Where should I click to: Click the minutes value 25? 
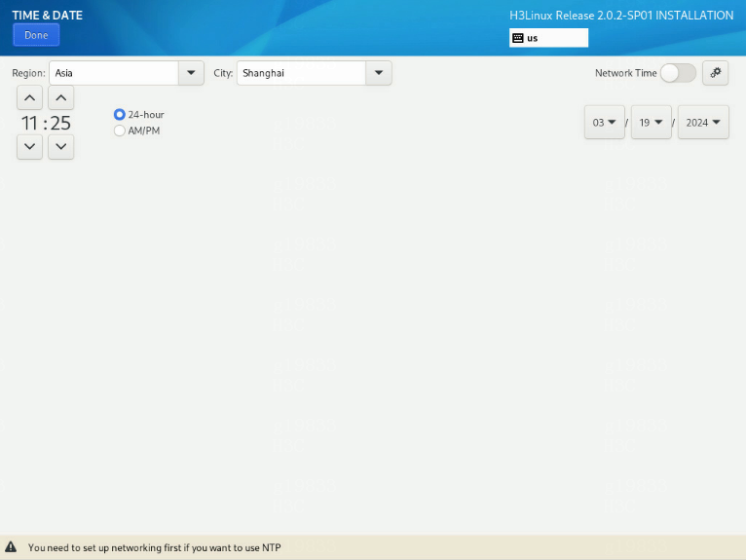point(61,124)
